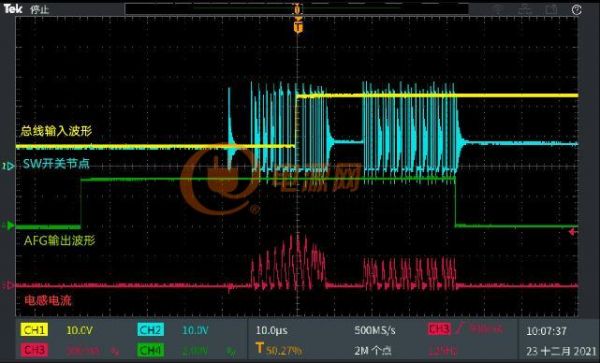The height and width of the screenshot is (363, 600).
Task: Click the AFG输出波形 green label
Action: [x=59, y=241]
